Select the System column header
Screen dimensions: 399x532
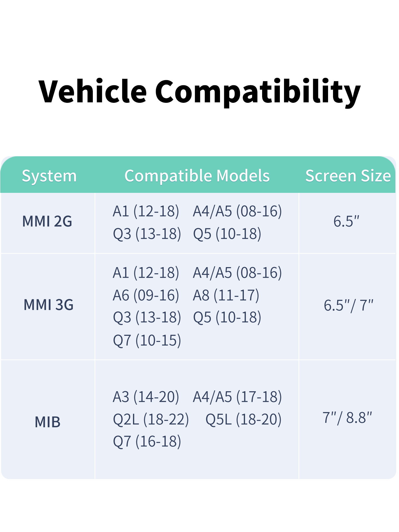click(49, 176)
